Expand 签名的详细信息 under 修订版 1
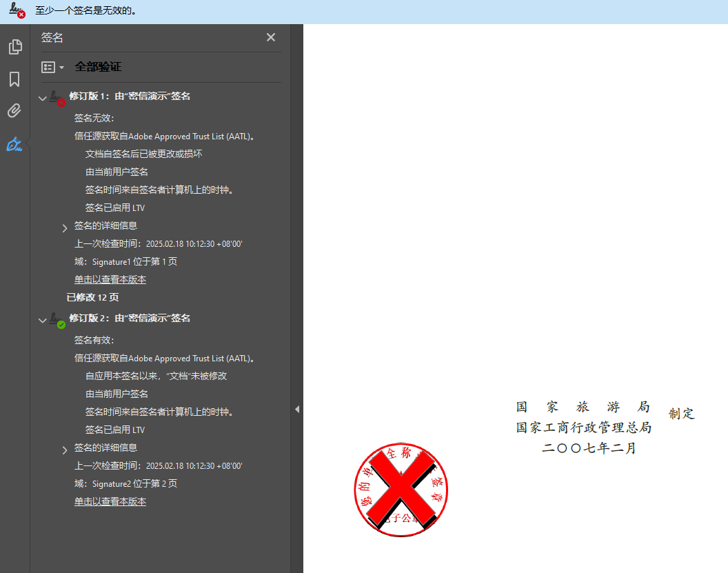Screen dimensions: 728x573 65,228
